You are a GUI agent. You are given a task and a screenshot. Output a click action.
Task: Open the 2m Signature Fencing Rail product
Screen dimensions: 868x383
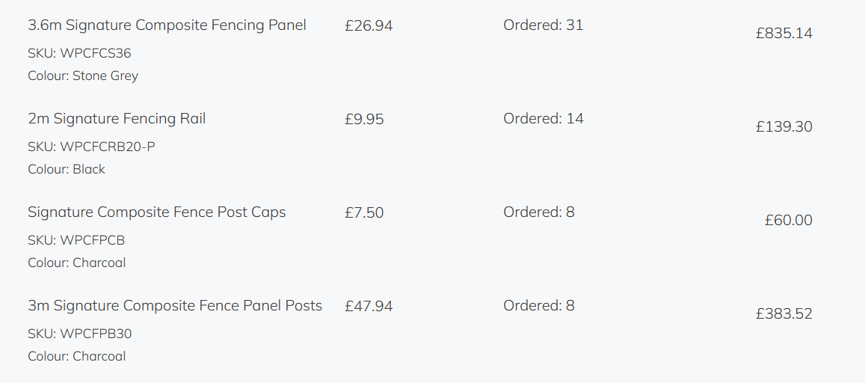[x=117, y=119]
